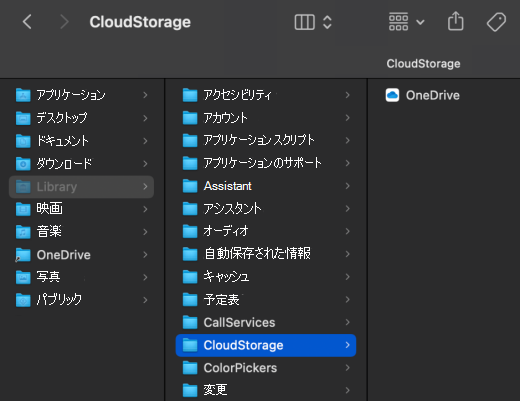Click the CloudStorage folder icon

tap(190, 345)
